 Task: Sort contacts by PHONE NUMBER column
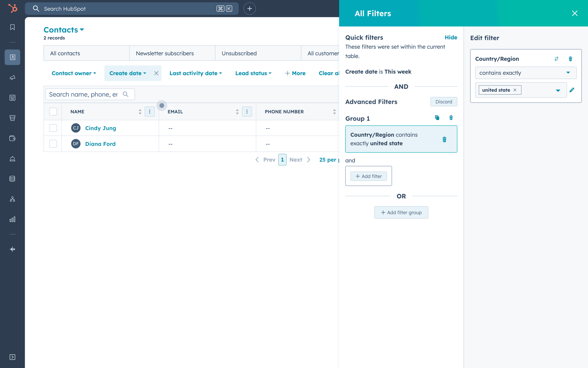coord(334,112)
